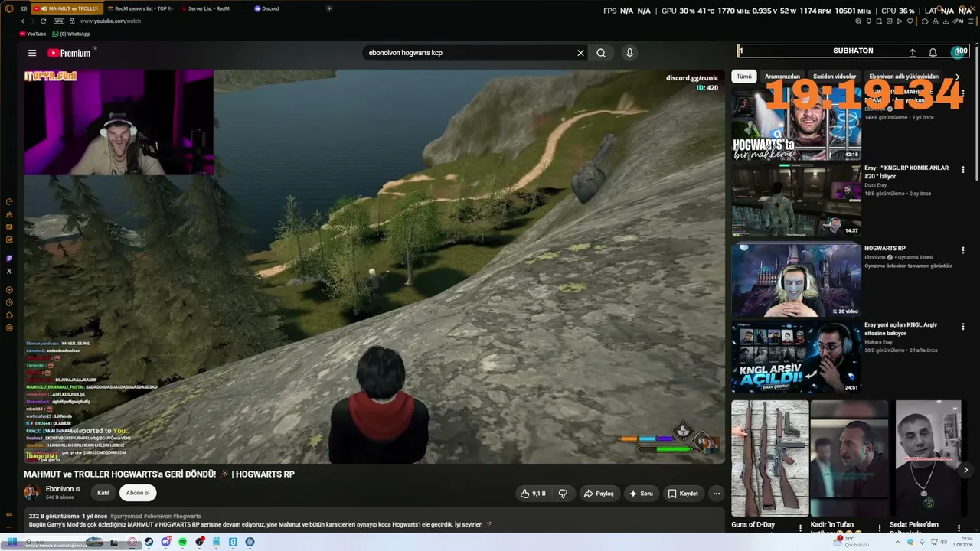Save the video with Kaydet
The height and width of the screenshot is (551, 980).
click(682, 494)
